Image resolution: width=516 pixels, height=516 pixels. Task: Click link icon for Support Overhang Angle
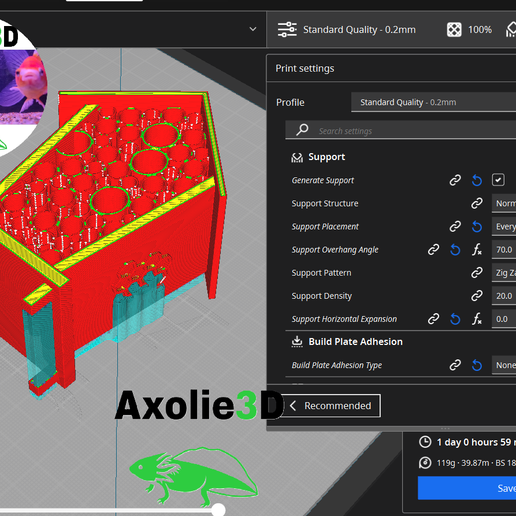click(x=433, y=250)
